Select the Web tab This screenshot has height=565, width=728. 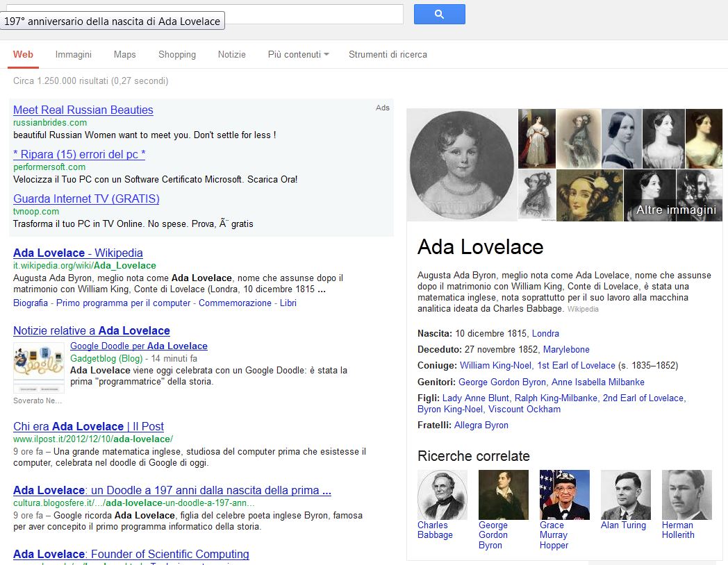pyautogui.click(x=23, y=54)
